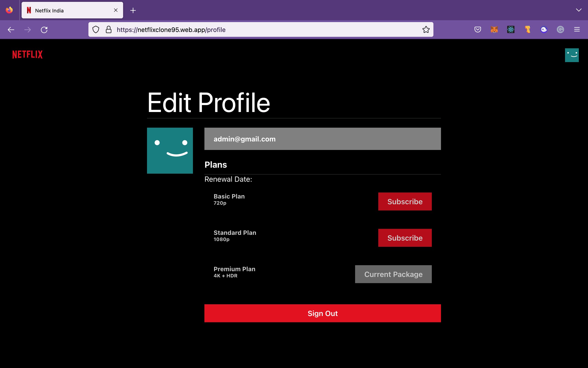Open the Firefox hamburger menu

click(577, 30)
